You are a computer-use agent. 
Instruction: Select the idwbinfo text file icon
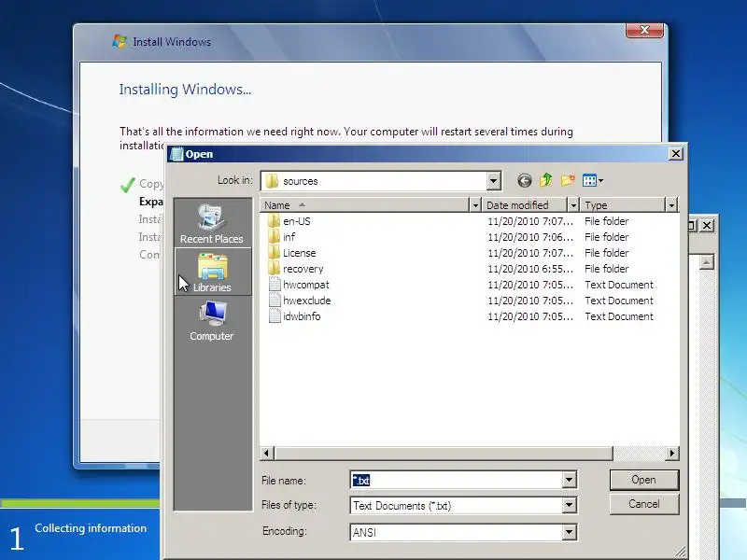[275, 316]
